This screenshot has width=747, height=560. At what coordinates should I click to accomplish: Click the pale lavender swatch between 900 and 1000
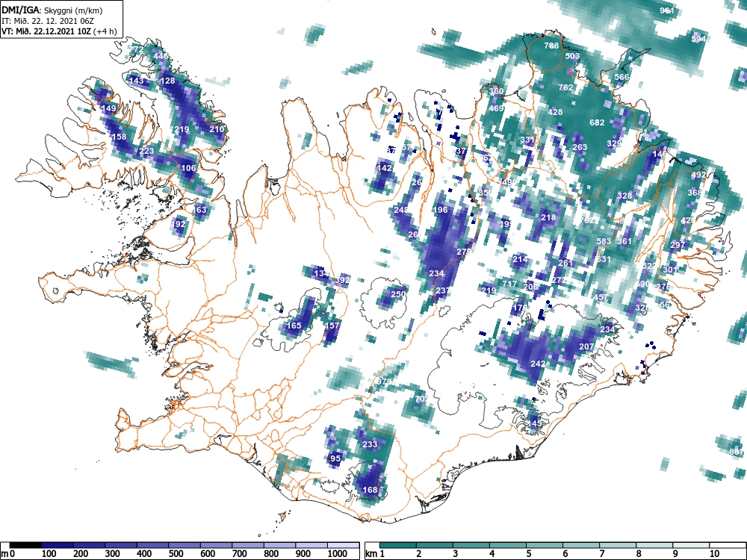click(311, 545)
